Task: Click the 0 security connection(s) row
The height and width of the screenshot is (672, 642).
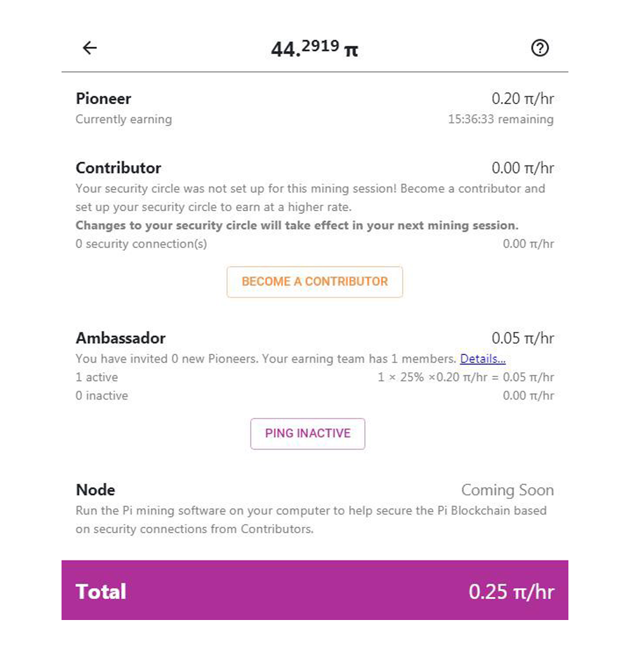Action: coord(141,244)
